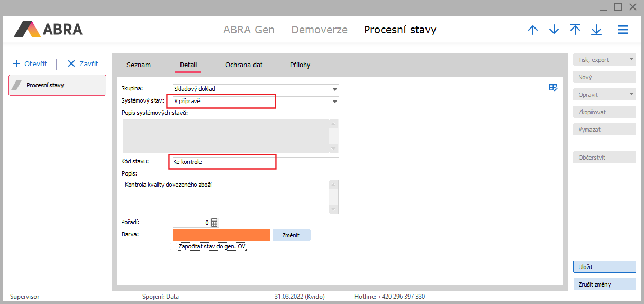Click into the Kód stavu field

(x=254, y=162)
